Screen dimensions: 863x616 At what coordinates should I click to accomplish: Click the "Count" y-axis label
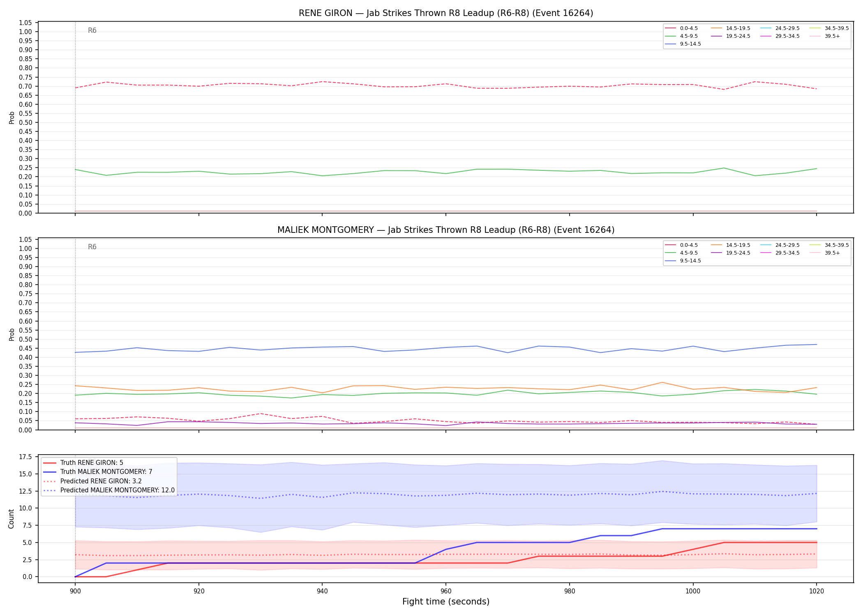[x=12, y=519]
